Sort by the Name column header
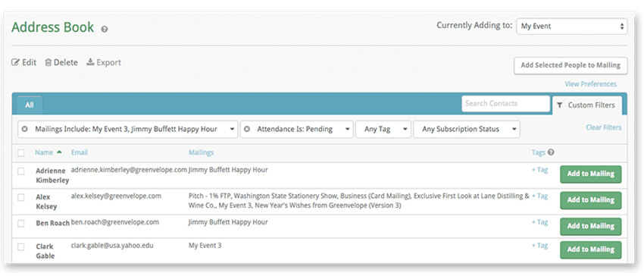644x276 pixels. click(x=44, y=152)
